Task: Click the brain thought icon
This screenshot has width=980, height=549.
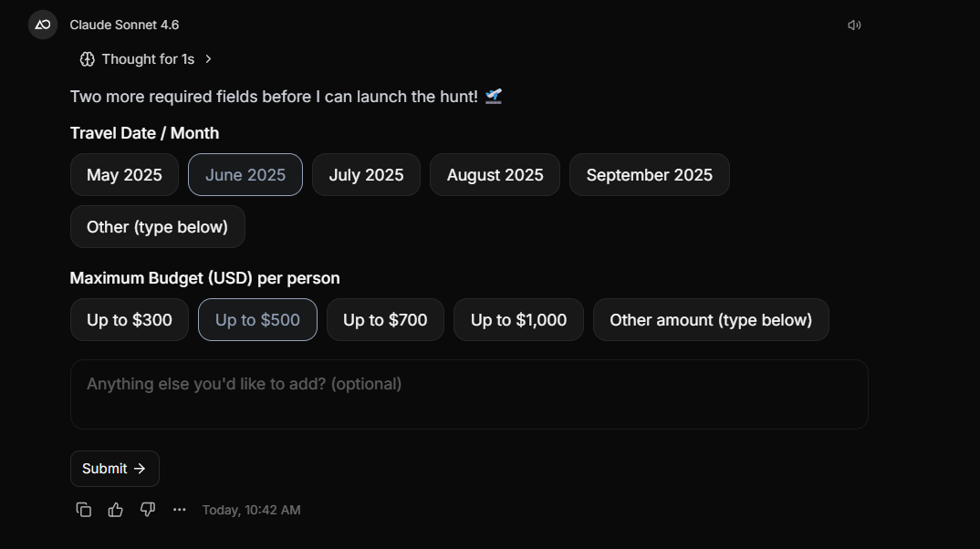Action: pyautogui.click(x=88, y=59)
